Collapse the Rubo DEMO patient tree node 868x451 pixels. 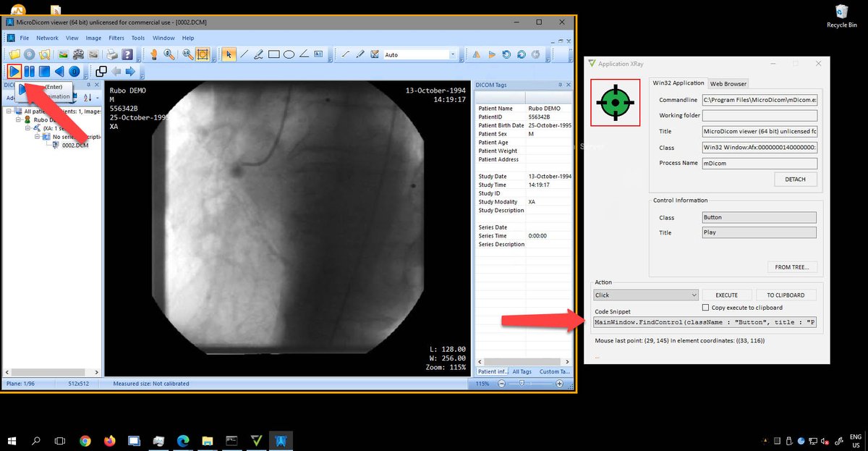pyautogui.click(x=19, y=119)
